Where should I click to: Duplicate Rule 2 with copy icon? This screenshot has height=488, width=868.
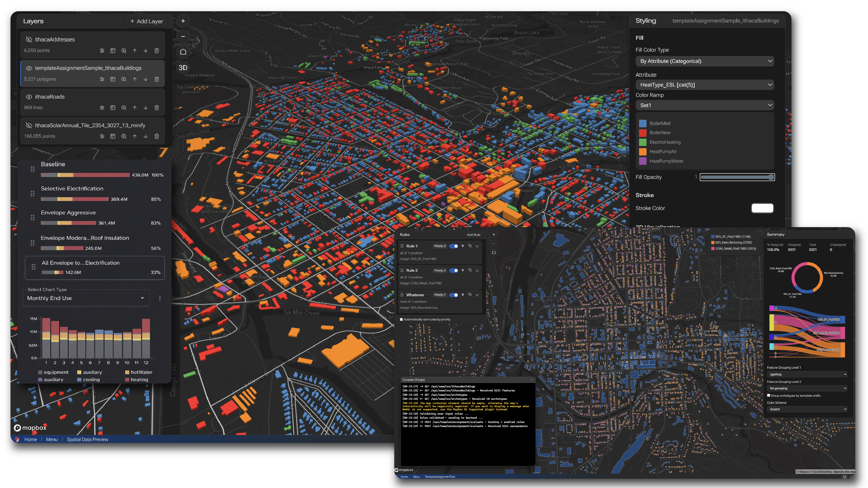470,270
